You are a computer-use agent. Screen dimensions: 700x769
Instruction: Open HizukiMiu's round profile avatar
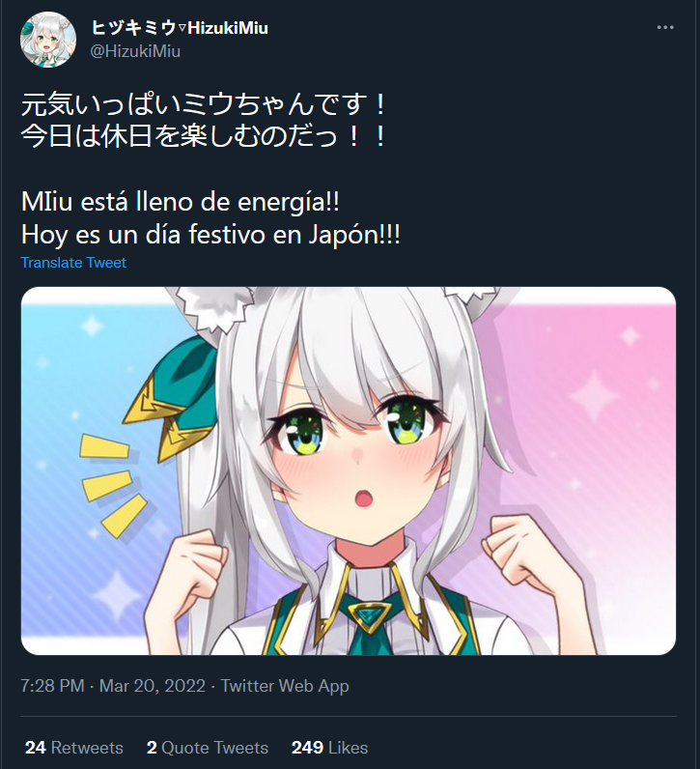[x=48, y=40]
